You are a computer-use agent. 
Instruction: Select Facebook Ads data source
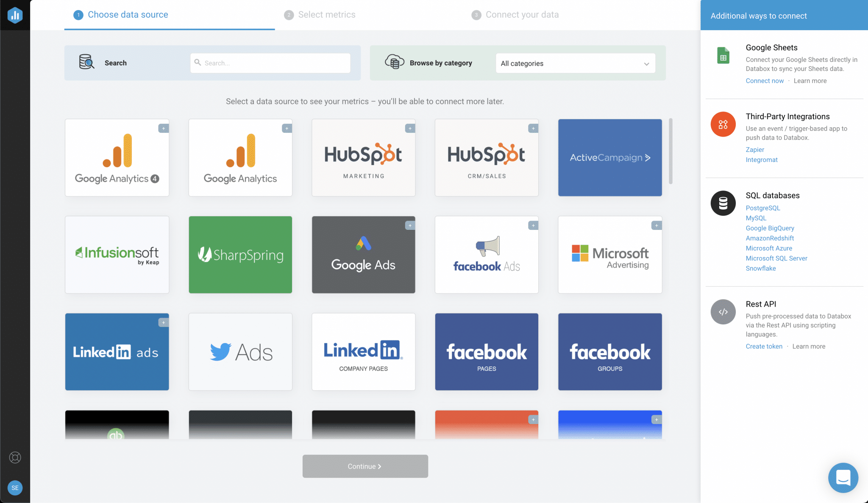[487, 254]
